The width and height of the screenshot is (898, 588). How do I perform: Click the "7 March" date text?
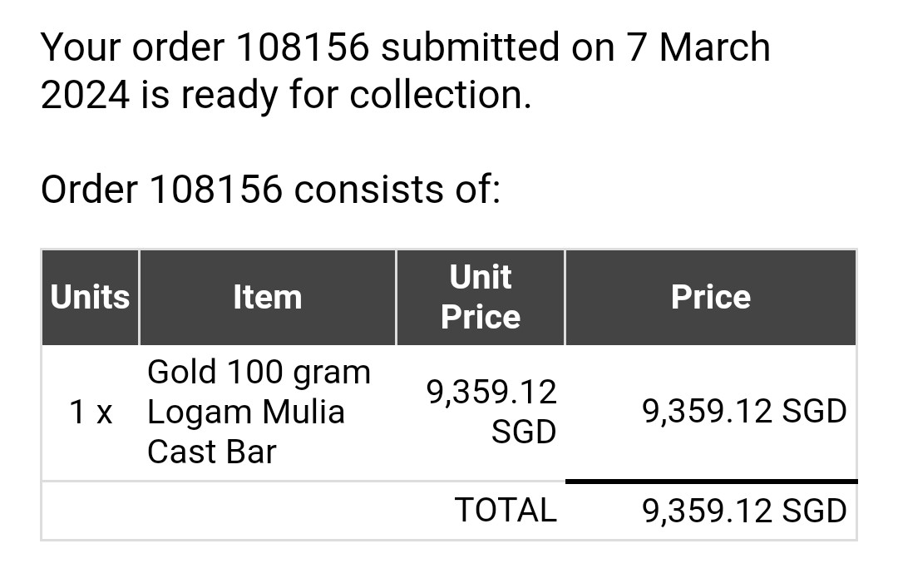(698, 47)
